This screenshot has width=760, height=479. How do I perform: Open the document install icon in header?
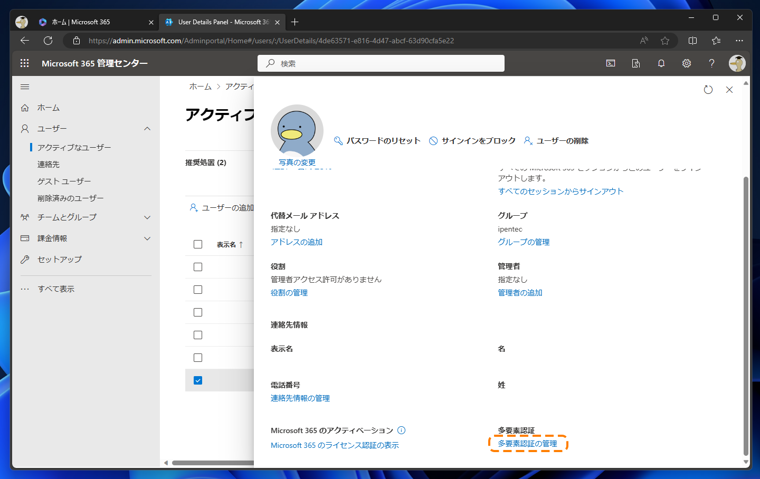pos(635,63)
